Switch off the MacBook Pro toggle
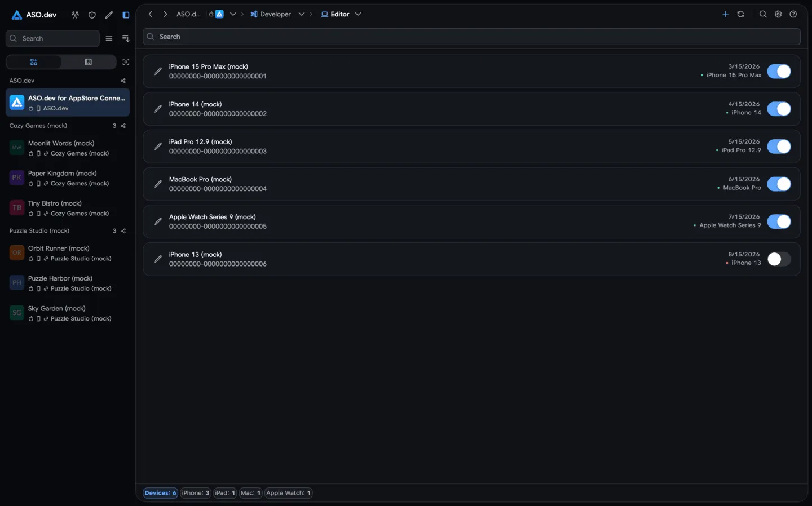The width and height of the screenshot is (812, 506). click(779, 184)
